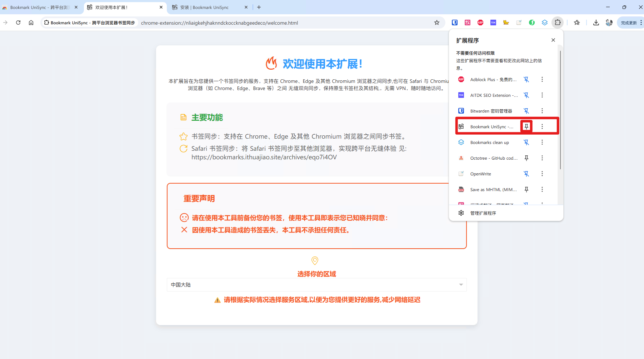
Task: Click the Adblock Plus toolbar icon
Action: click(480, 23)
